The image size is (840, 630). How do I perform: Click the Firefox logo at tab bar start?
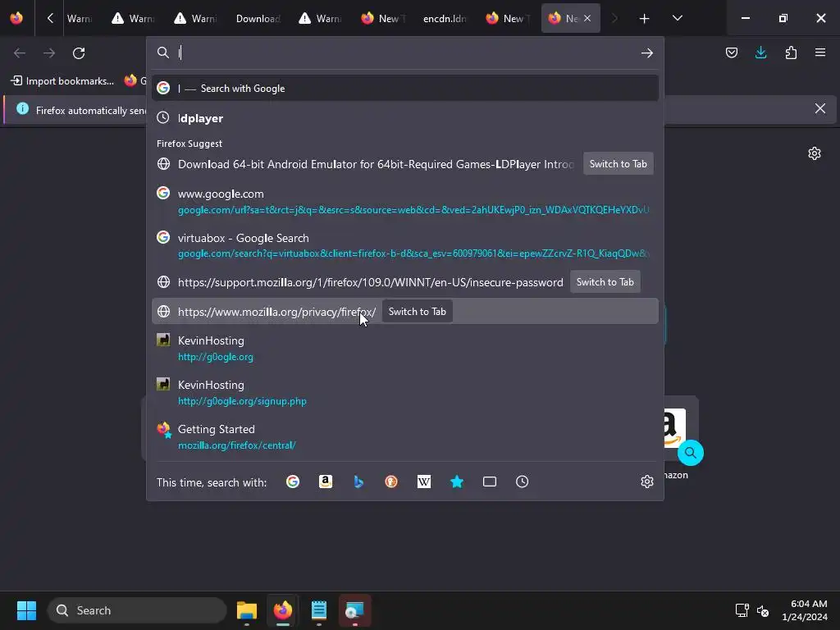(16, 18)
